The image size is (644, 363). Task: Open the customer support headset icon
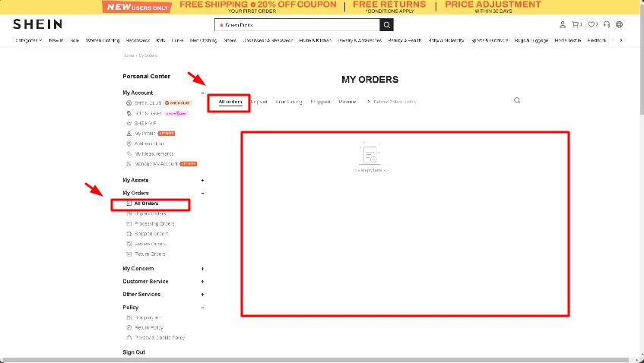(606, 24)
